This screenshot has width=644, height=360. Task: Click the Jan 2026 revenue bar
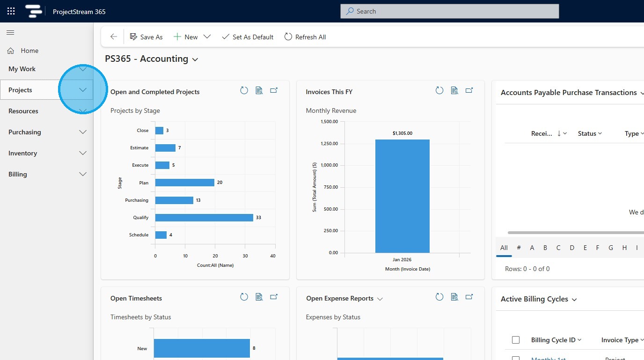[402, 196]
